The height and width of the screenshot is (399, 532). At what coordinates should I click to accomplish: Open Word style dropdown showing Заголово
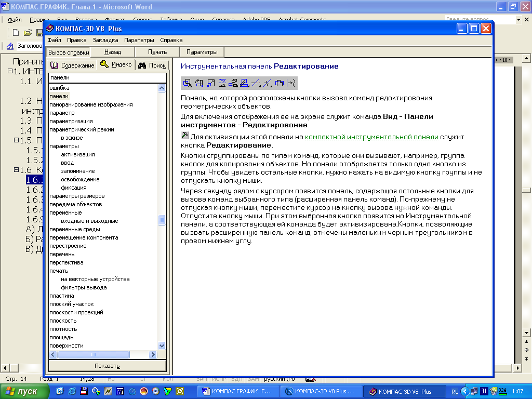[x=30, y=46]
